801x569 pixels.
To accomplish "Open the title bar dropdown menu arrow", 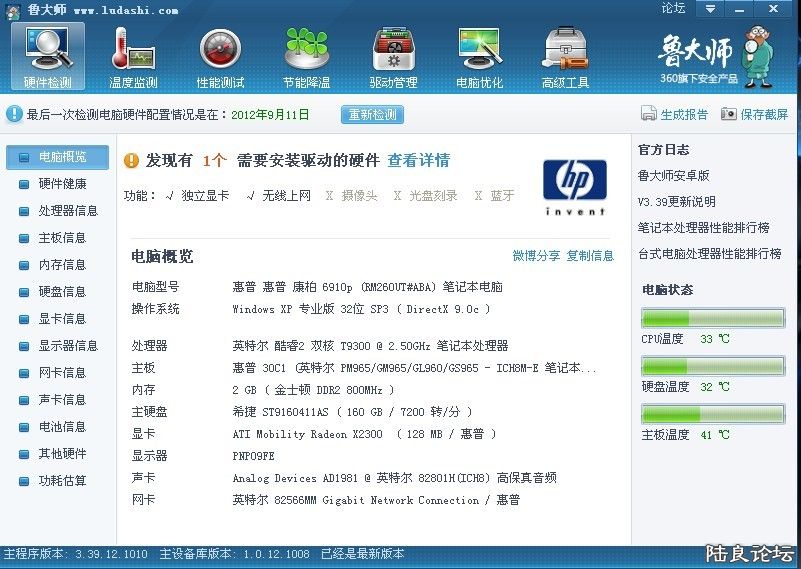I will click(x=709, y=9).
